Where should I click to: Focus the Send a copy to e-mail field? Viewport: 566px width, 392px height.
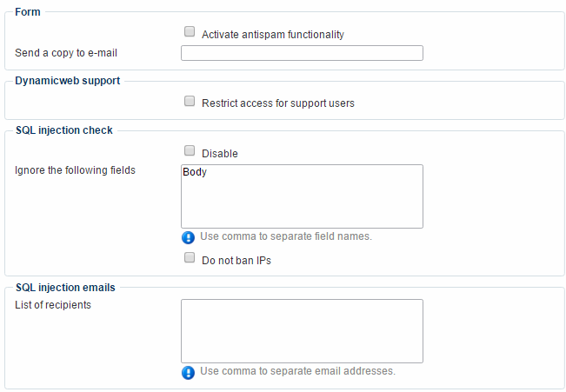pos(302,53)
